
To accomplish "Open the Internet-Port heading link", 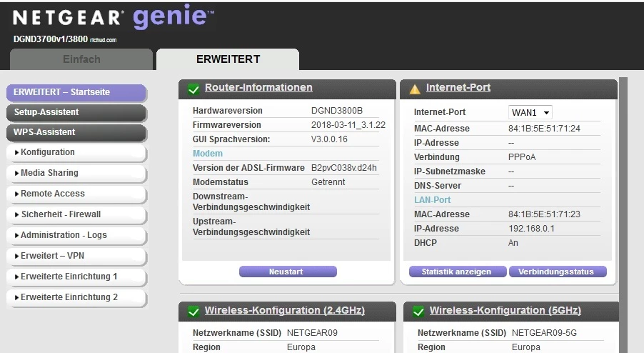I will click(x=458, y=87).
